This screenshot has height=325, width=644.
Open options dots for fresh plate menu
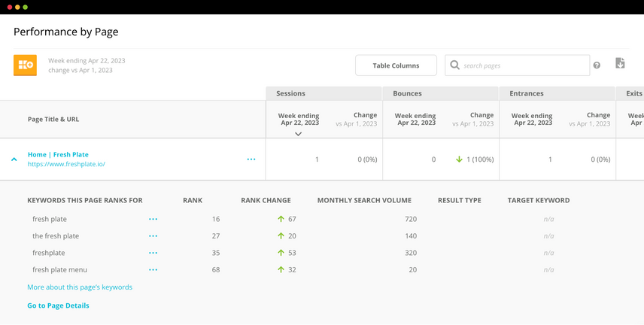[153, 269]
